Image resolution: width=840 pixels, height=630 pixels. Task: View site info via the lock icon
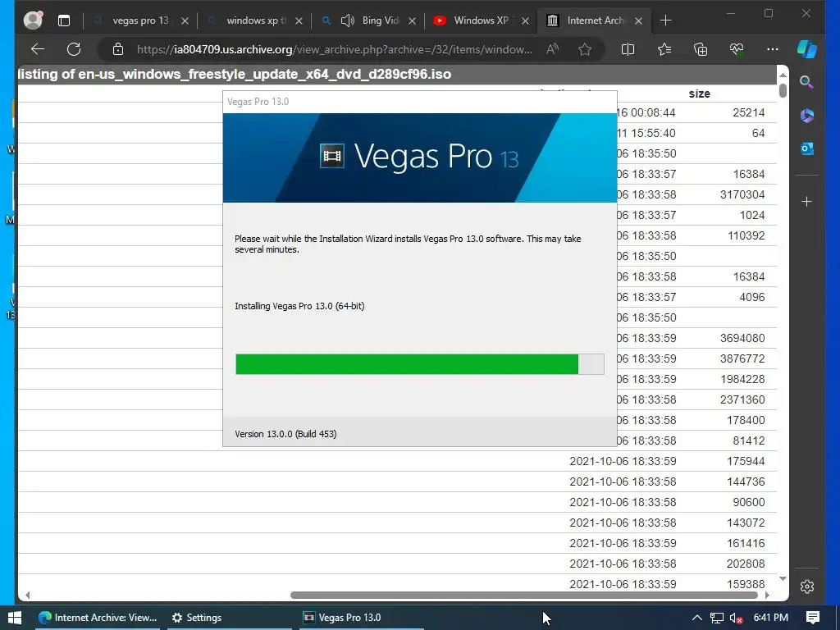pos(118,49)
